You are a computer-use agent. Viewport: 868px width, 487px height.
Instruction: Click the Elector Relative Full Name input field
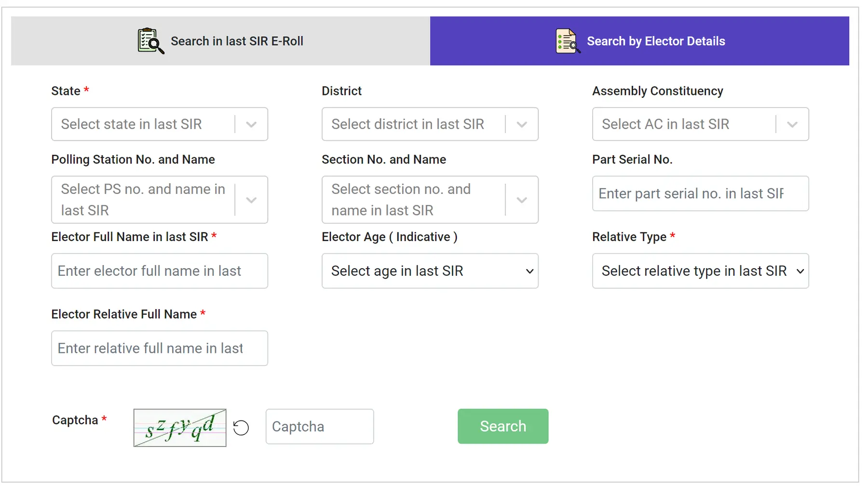point(159,348)
